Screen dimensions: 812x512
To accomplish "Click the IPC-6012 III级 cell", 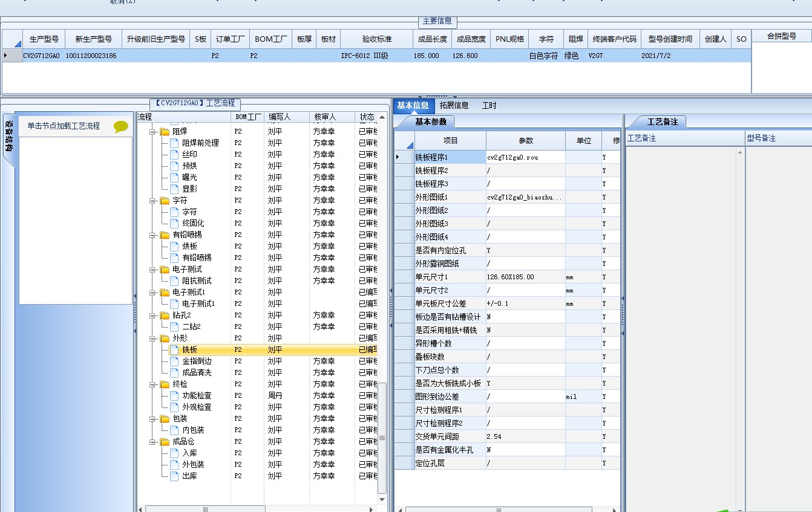I will [377, 56].
